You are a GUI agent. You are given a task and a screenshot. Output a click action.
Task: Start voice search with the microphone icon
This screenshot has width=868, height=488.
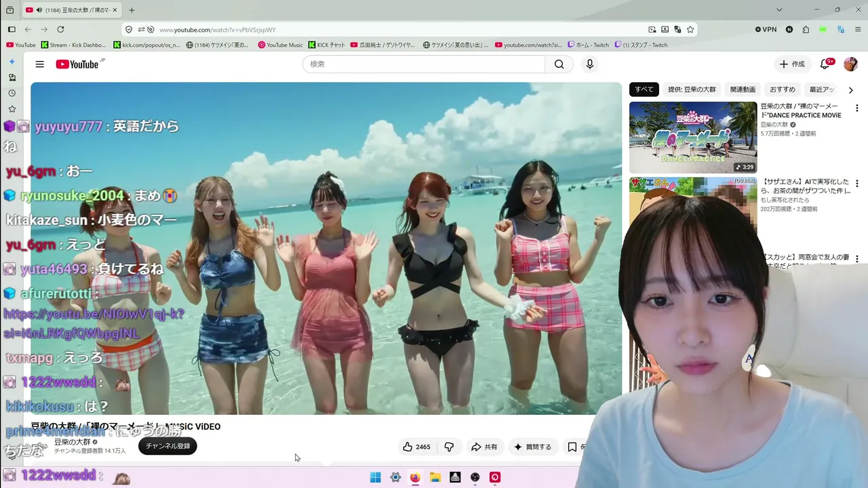[590, 64]
